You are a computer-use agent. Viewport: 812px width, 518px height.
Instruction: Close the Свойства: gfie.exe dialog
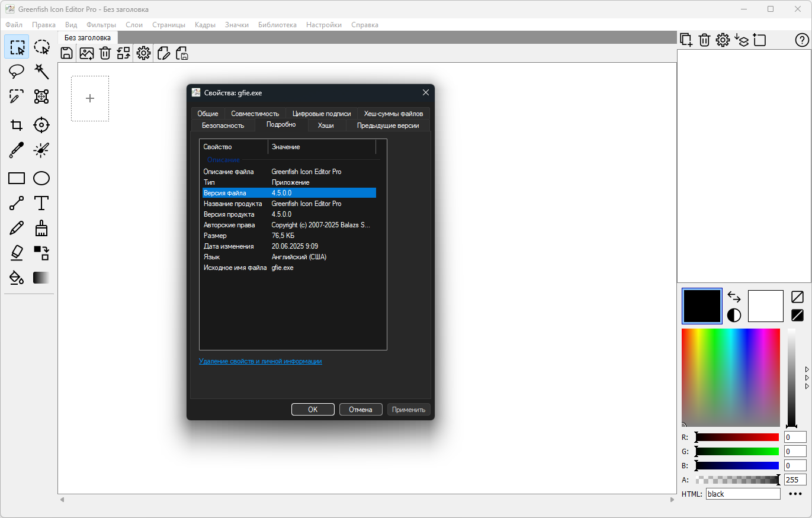click(x=425, y=92)
